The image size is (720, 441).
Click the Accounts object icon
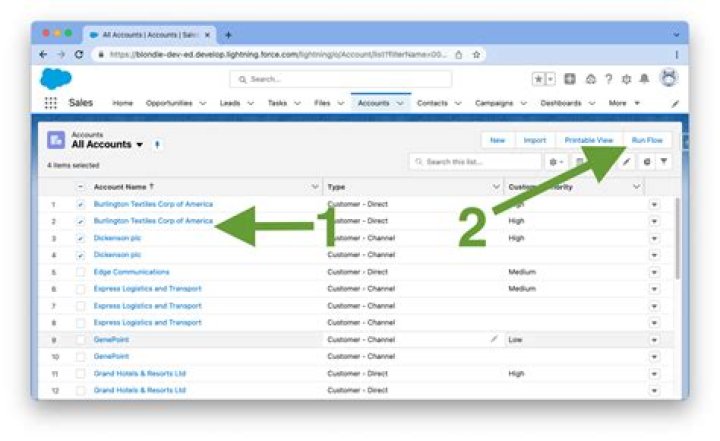pyautogui.click(x=56, y=140)
